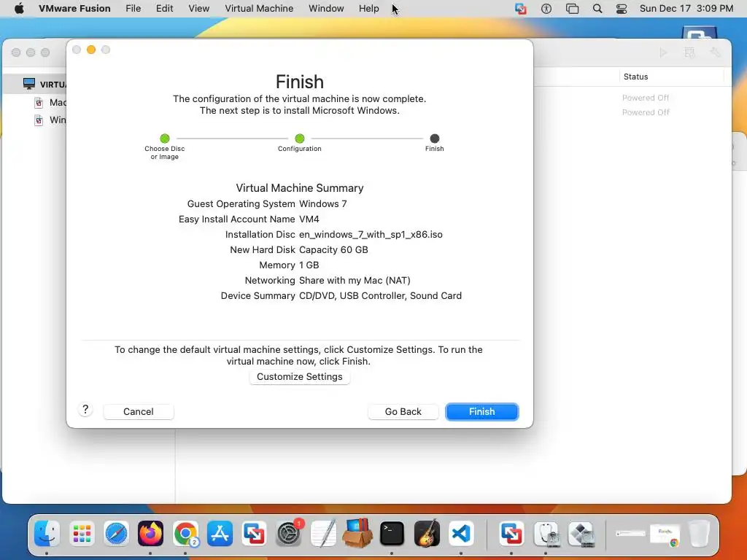Open the Virtual Machine menu
This screenshot has width=747, height=560.
tap(259, 8)
